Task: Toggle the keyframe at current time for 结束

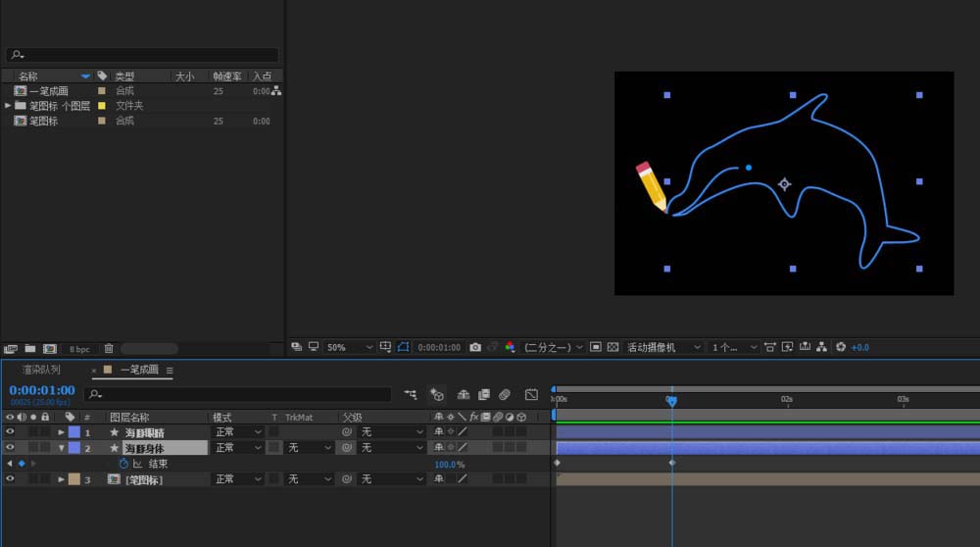Action: pos(22,464)
